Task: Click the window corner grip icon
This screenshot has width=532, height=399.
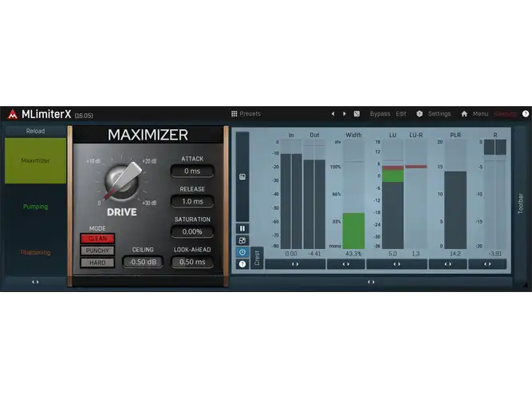Action: click(x=525, y=286)
